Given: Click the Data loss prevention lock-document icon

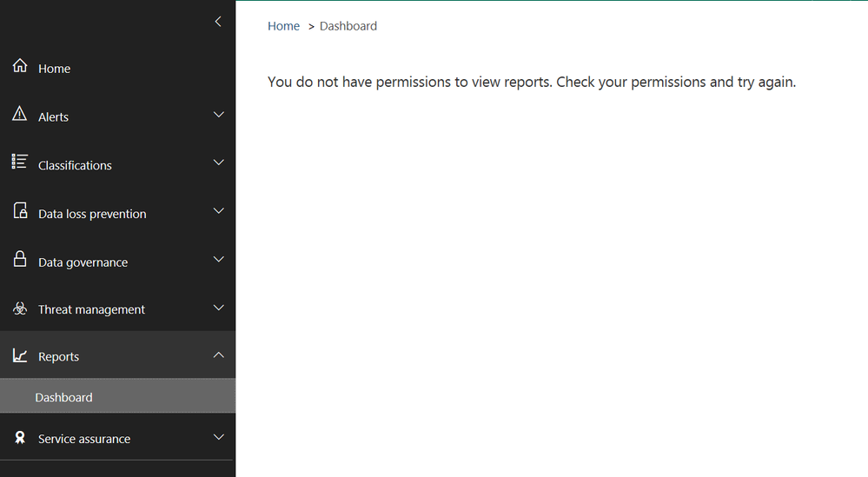Looking at the screenshot, I should click(x=21, y=210).
